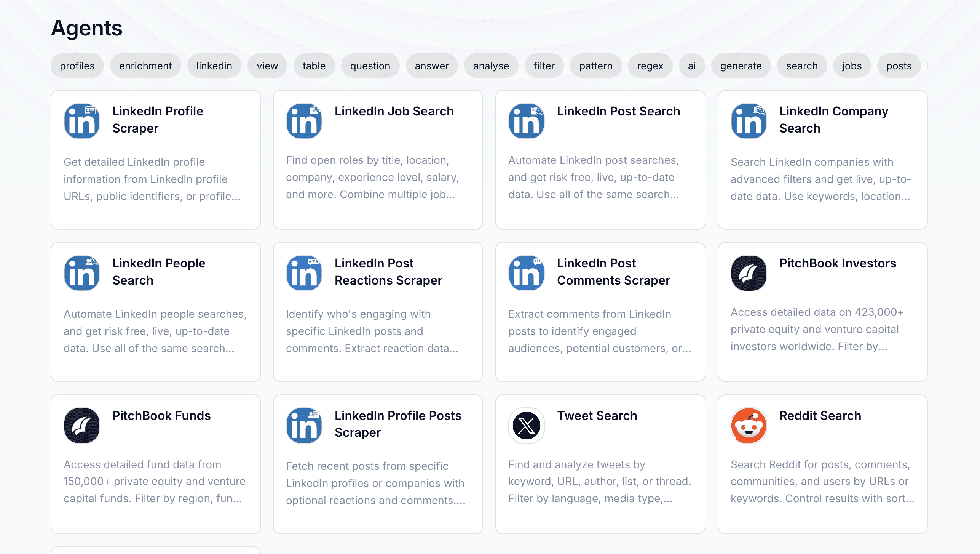
Task: Select the linkedin tag chip
Action: click(x=214, y=66)
